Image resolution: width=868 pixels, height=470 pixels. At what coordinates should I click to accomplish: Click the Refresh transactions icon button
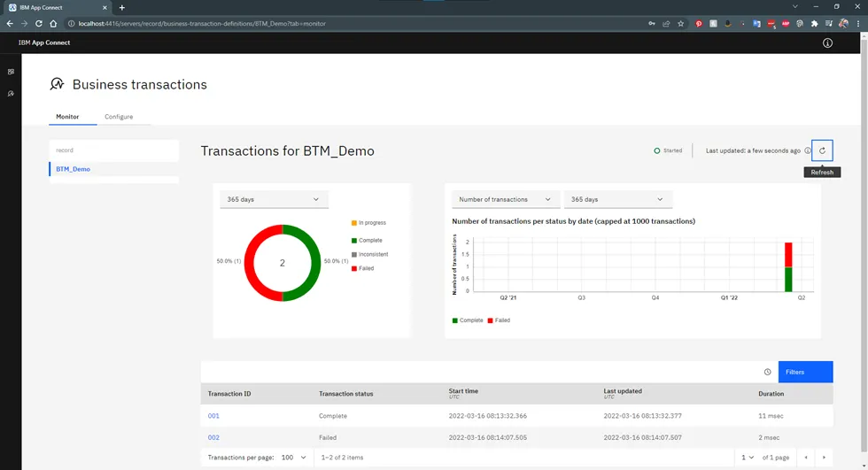click(822, 150)
